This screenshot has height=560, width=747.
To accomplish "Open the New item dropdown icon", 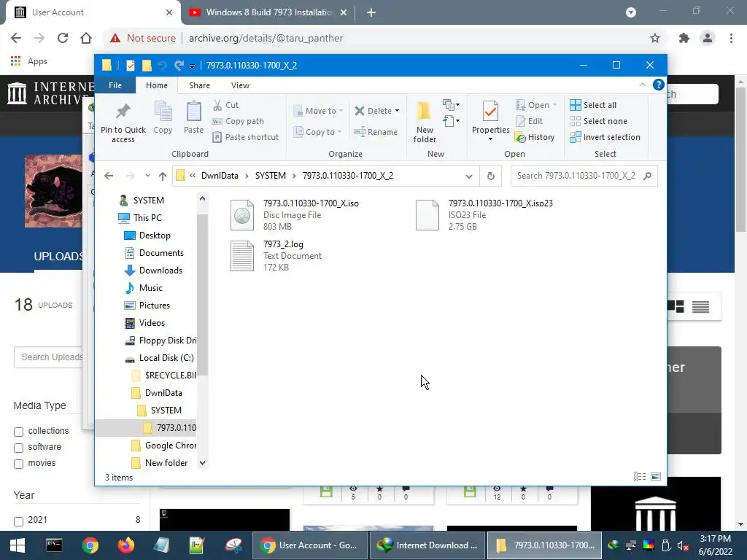I will 451,105.
